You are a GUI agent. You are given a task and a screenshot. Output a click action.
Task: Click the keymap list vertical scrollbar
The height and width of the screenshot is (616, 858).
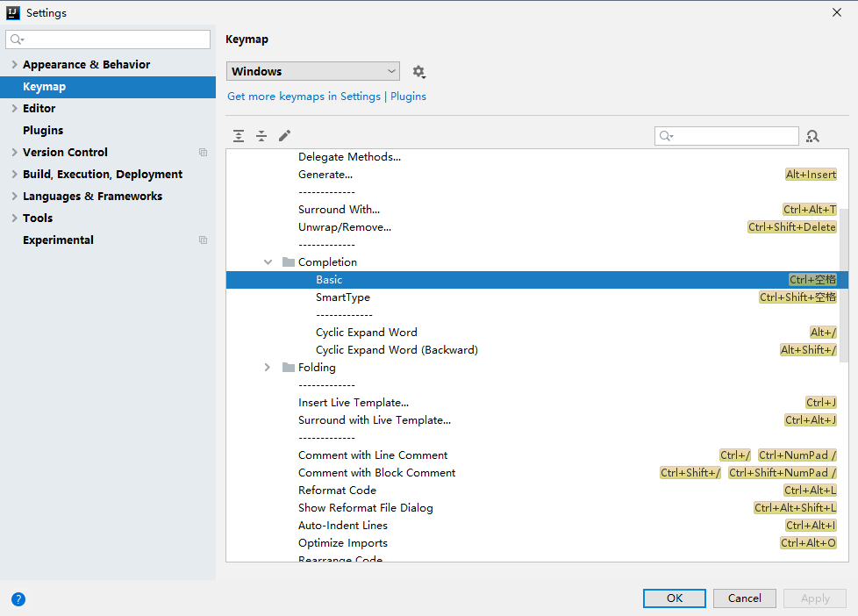point(844,284)
